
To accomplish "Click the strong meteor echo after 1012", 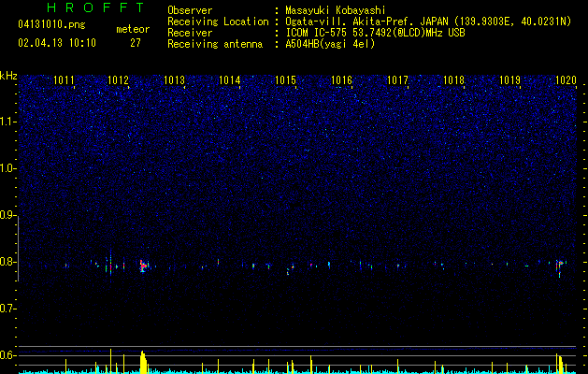I will click(143, 266).
